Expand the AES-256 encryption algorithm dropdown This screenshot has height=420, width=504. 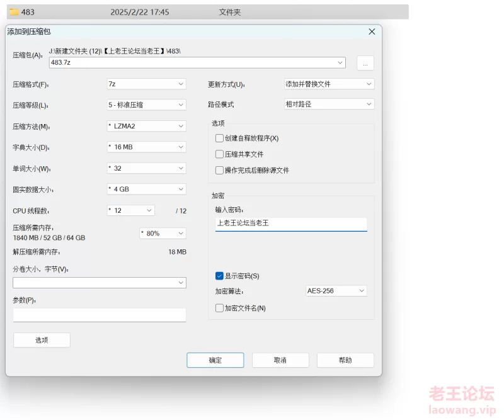click(x=336, y=291)
